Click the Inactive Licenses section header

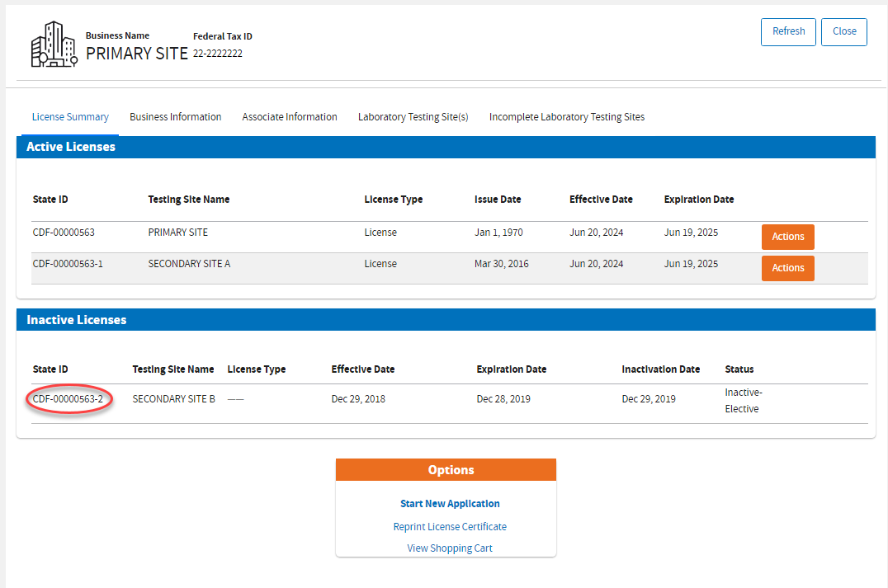(x=76, y=320)
